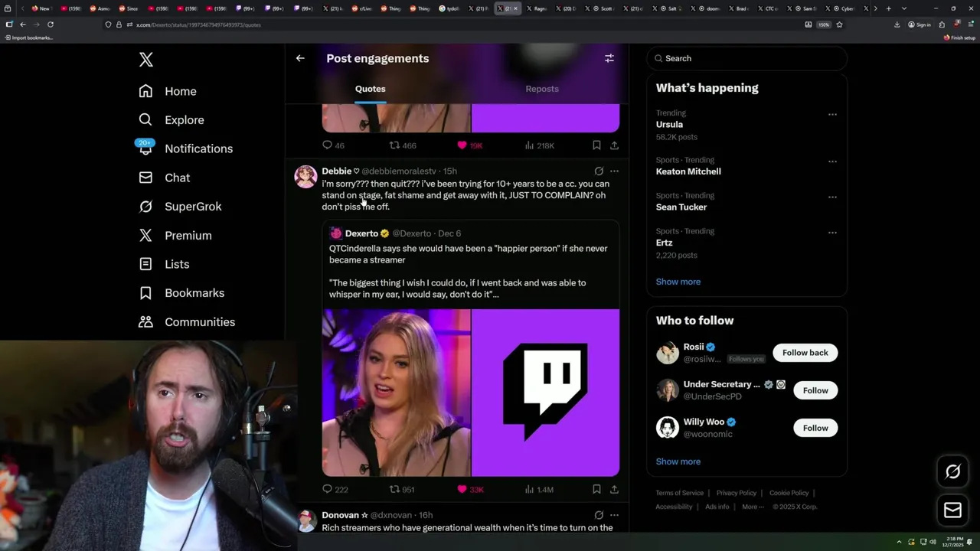This screenshot has width=980, height=551.
Task: Bookmark the post with 1.4M views
Action: 596,490
